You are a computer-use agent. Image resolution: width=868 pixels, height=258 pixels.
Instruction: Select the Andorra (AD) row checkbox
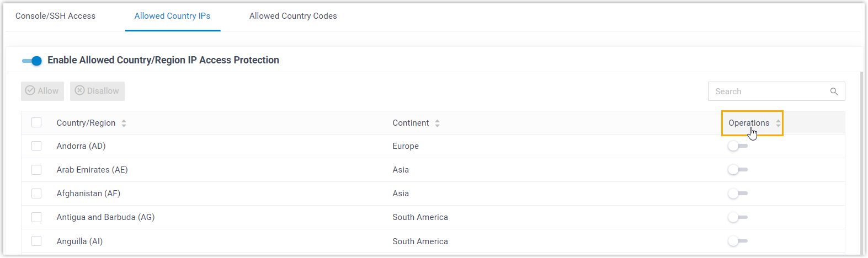(36, 146)
